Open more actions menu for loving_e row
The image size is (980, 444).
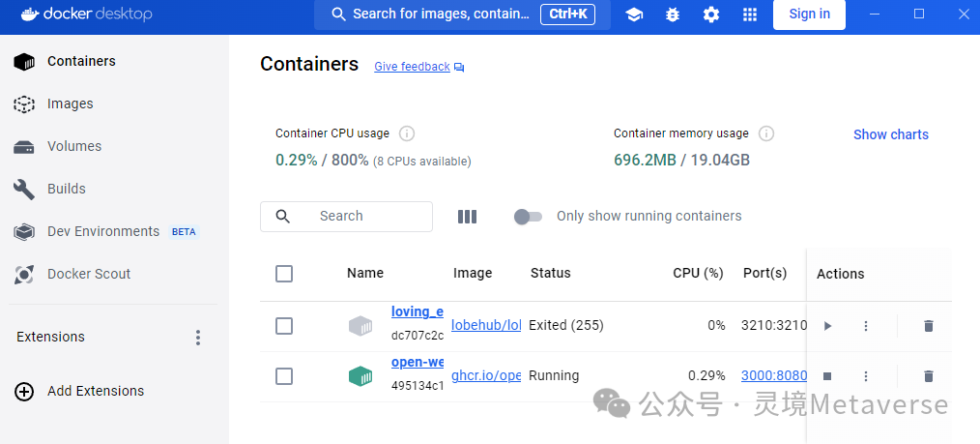click(x=866, y=326)
